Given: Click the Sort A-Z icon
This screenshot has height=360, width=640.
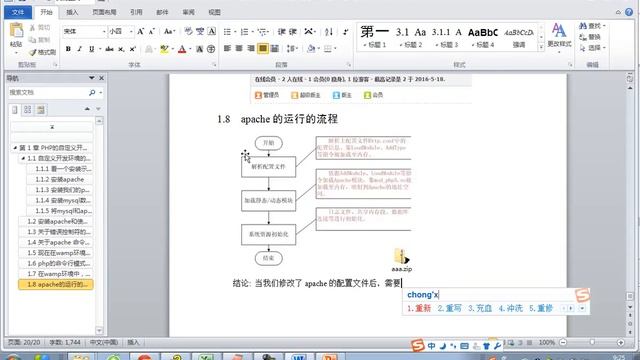Looking at the screenshot, I should 329,31.
